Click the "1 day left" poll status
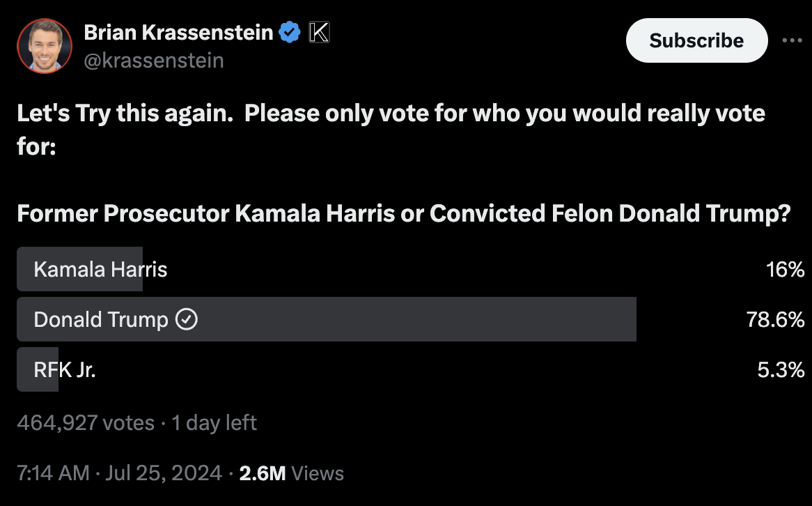Viewport: 812px width, 506px height. pos(214,422)
